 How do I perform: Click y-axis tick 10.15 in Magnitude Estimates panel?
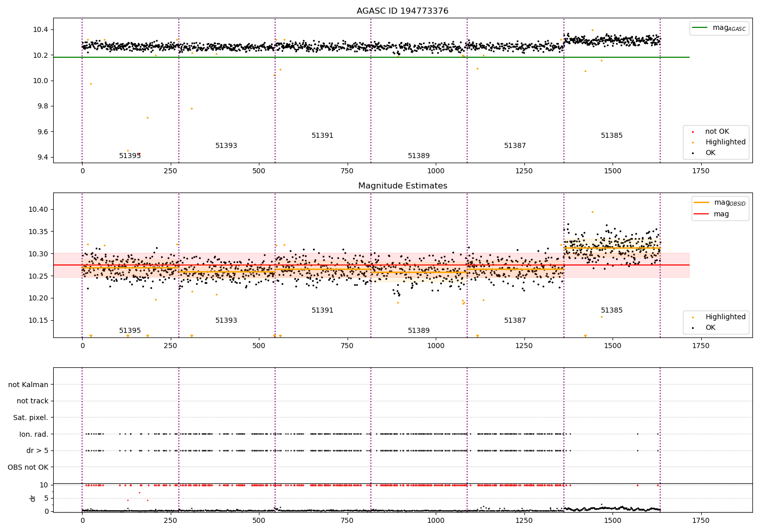coord(39,321)
